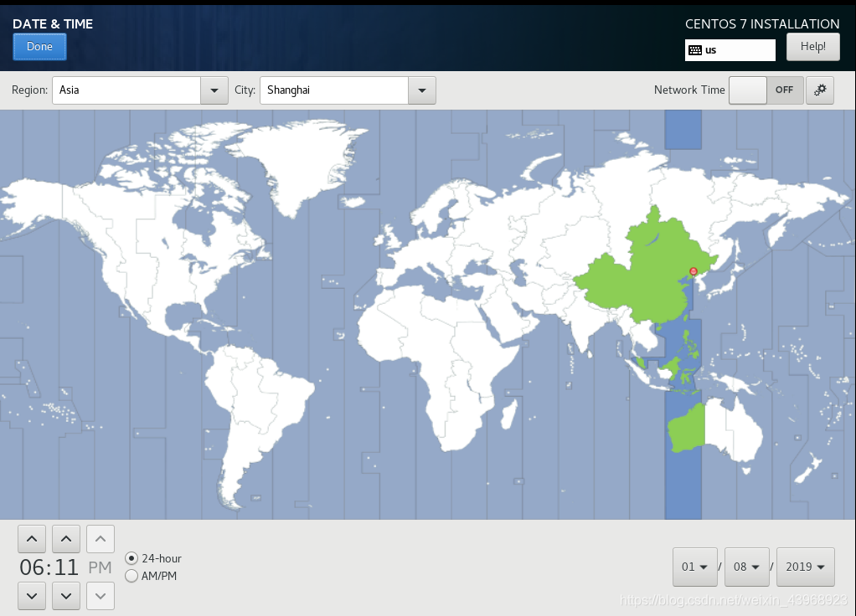This screenshot has height=616, width=856.
Task: Click the City field showing Shanghai
Action: click(x=334, y=90)
